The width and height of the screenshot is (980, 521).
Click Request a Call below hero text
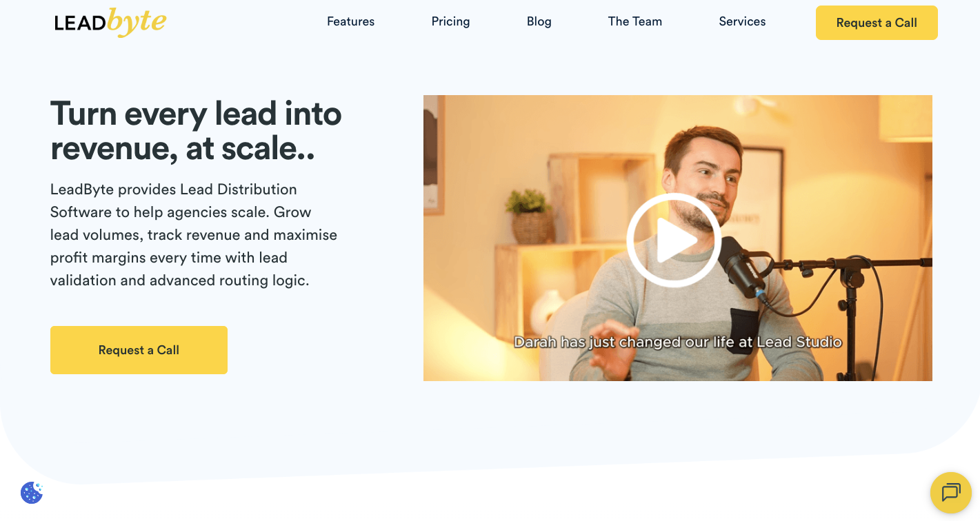[x=139, y=350]
